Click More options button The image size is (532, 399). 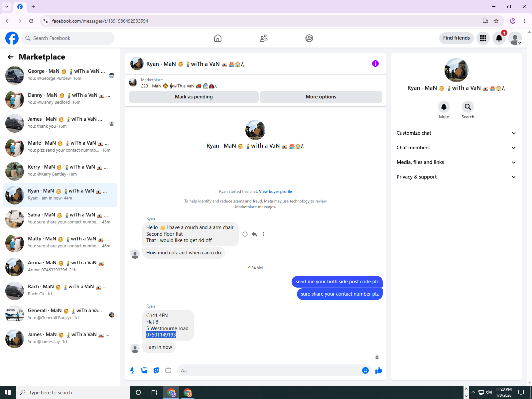tap(321, 97)
